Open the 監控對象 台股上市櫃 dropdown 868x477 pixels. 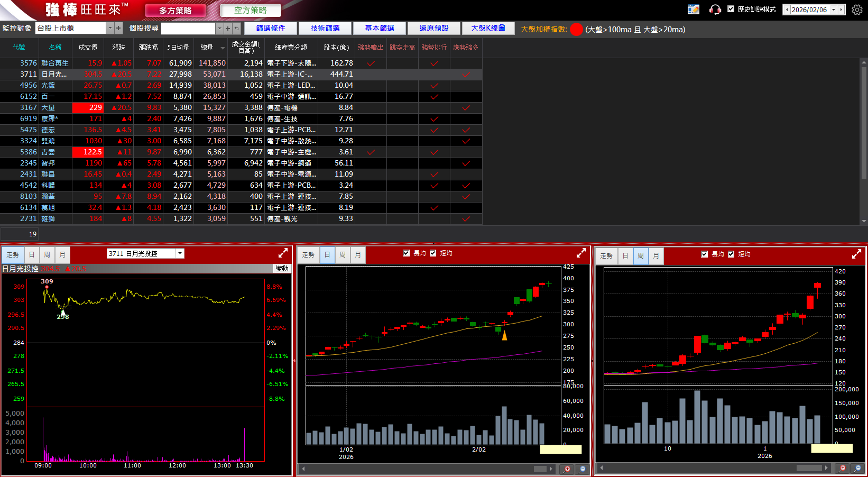(110, 28)
